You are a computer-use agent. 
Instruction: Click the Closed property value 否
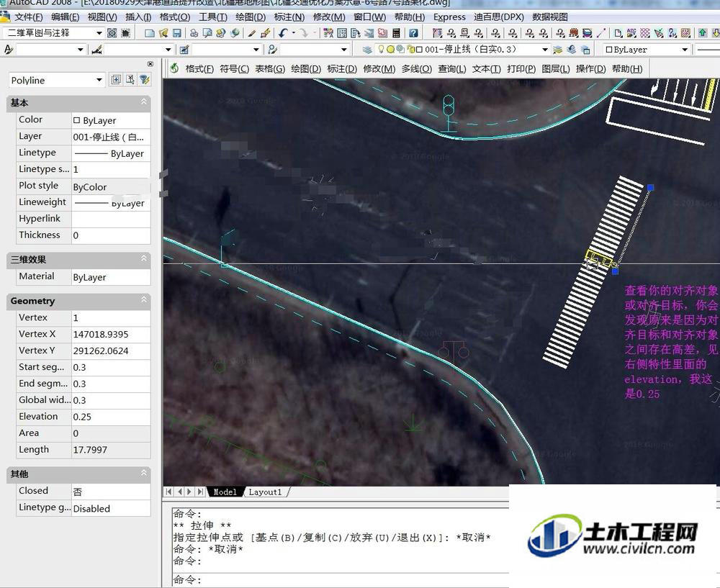click(111, 491)
